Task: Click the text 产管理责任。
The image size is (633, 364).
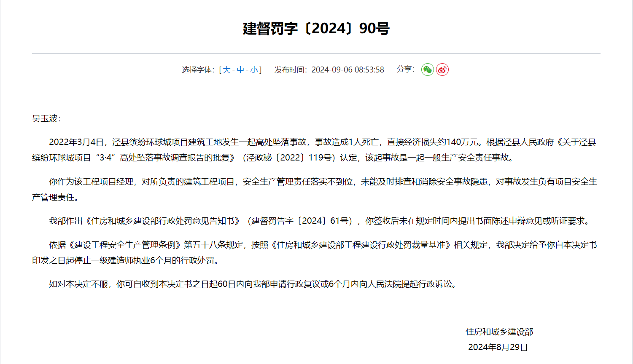Action: [56, 197]
